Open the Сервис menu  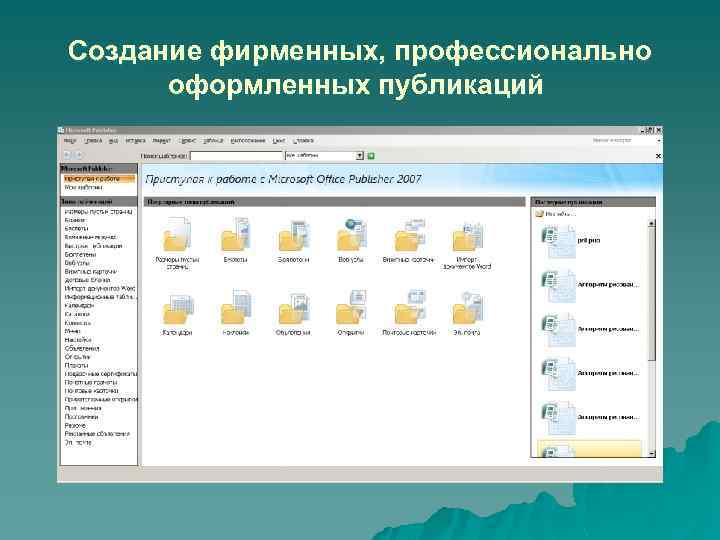click(188, 141)
